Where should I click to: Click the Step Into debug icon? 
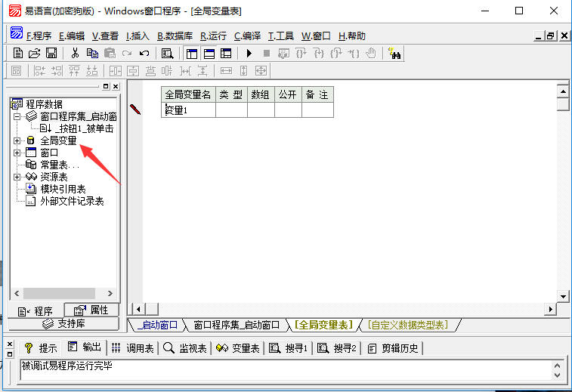(318, 54)
